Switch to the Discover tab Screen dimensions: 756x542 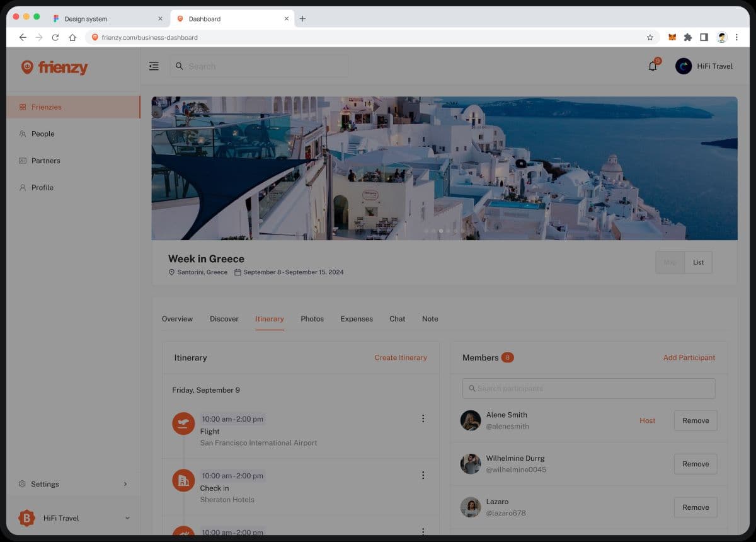point(224,319)
